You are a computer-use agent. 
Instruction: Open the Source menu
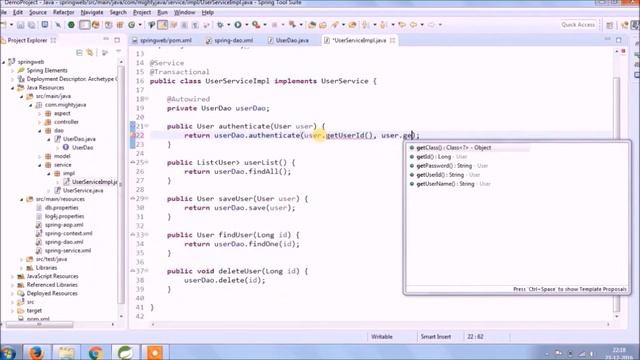click(x=38, y=13)
